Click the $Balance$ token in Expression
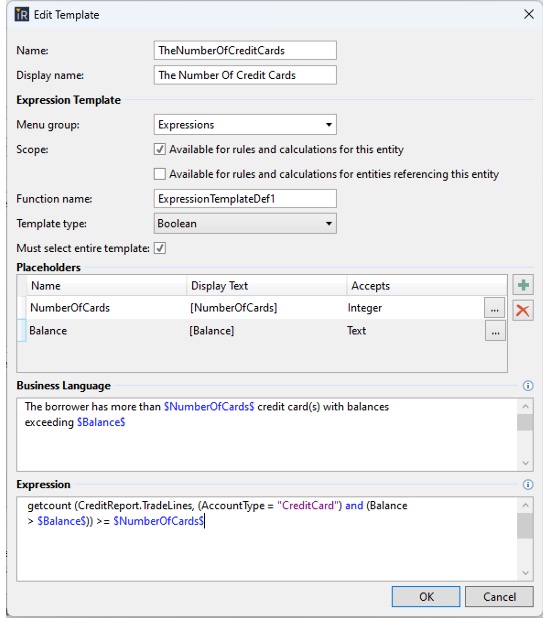The height and width of the screenshot is (618, 543). click(x=61, y=521)
